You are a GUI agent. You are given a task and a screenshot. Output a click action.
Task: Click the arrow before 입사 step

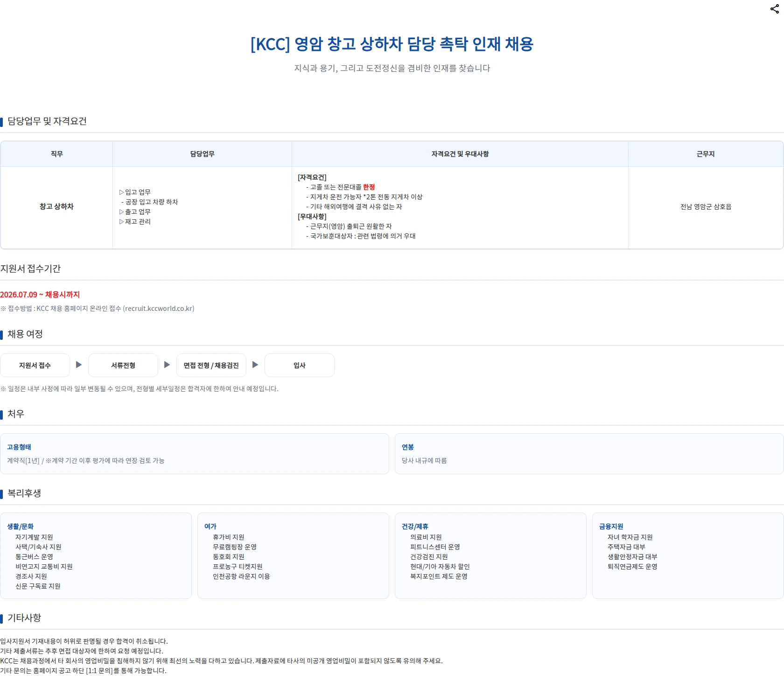click(255, 365)
